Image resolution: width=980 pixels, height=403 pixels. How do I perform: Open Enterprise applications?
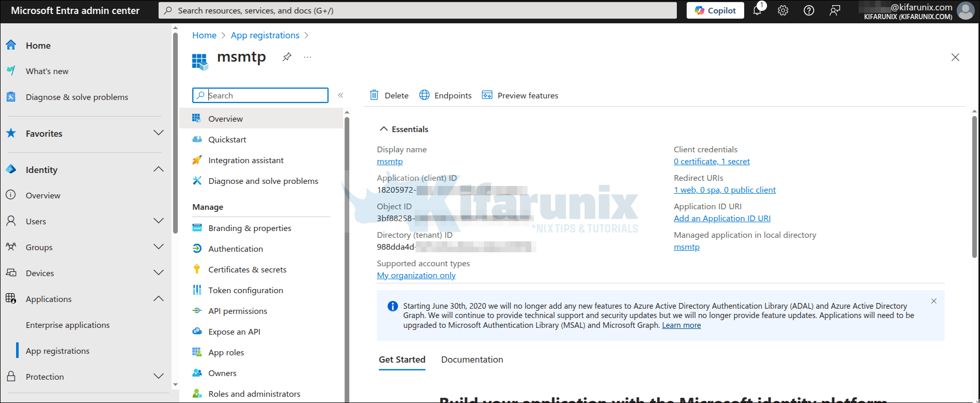pos(68,325)
